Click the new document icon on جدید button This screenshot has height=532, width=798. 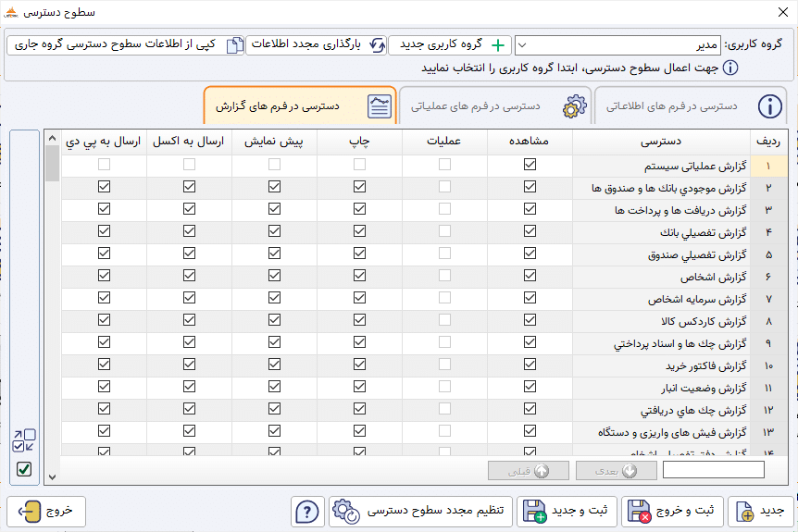(x=744, y=512)
